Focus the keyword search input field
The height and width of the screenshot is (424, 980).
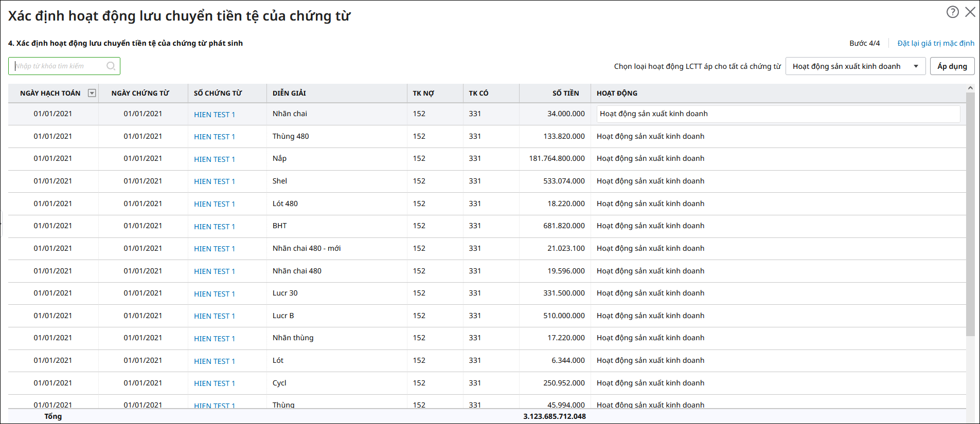tap(59, 66)
